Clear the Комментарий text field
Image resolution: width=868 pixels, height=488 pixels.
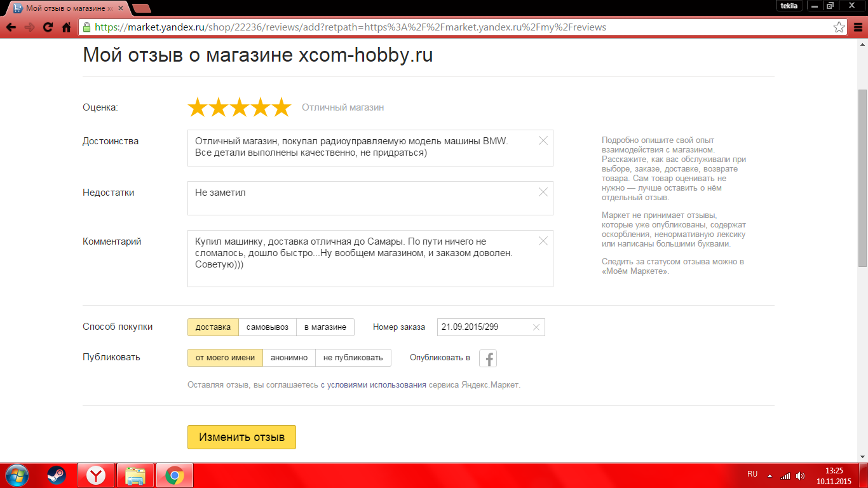[x=543, y=241]
